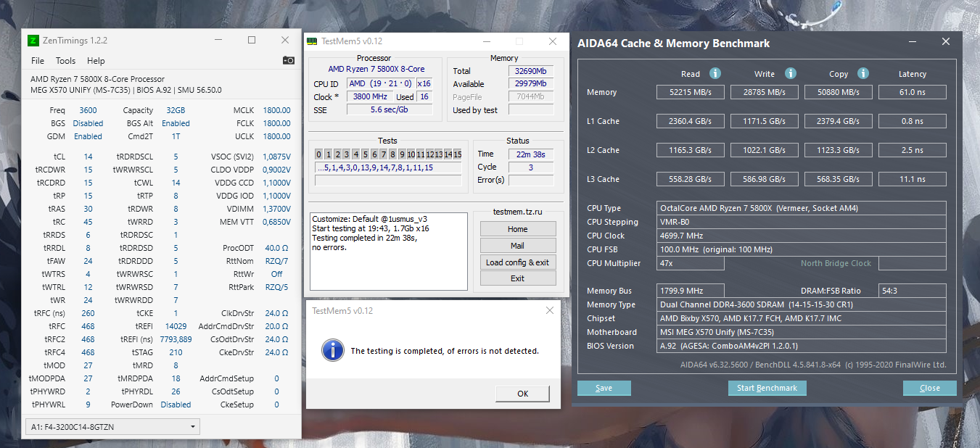Viewport: 980px width, 448px height.
Task: Click the Memory Read value 52215 MB/s
Action: click(691, 92)
